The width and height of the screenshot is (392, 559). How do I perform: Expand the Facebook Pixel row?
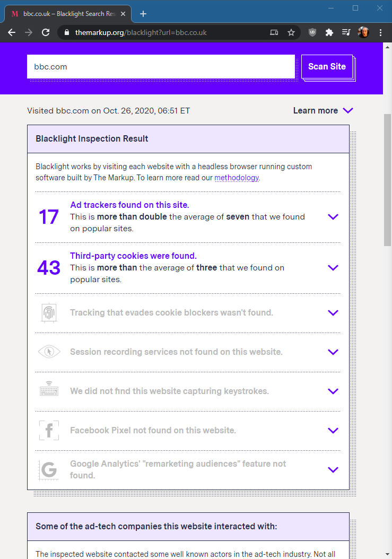coord(333,430)
